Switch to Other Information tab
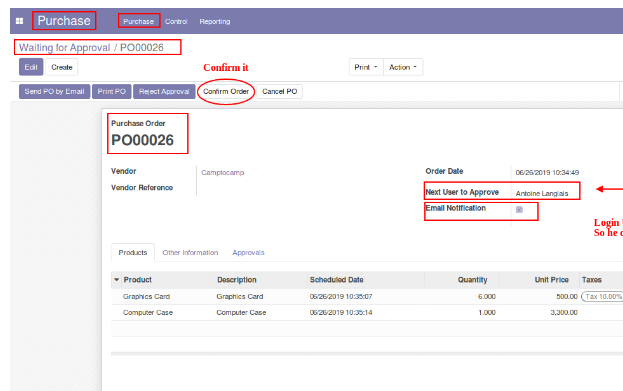 [190, 253]
